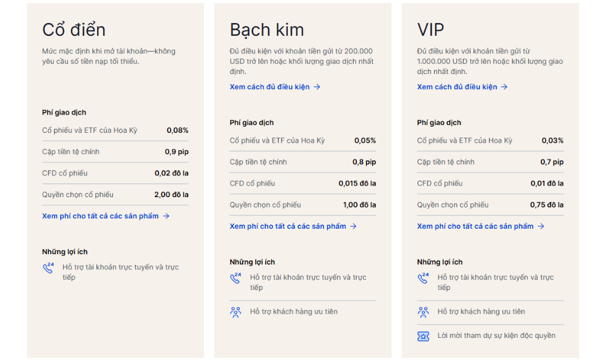
Task: Select the Cổ điển tier heading
Action: [74, 30]
